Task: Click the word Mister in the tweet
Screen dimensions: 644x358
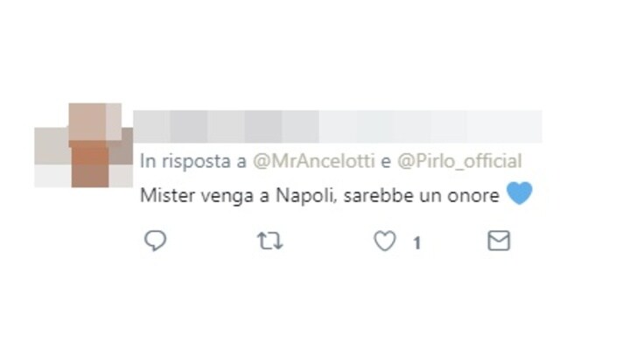Action: 168,196
